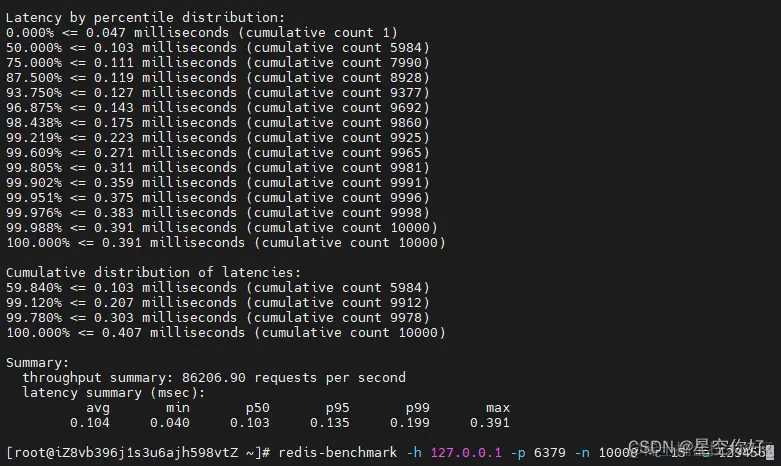Click the "Summary:" heading

click(37, 362)
